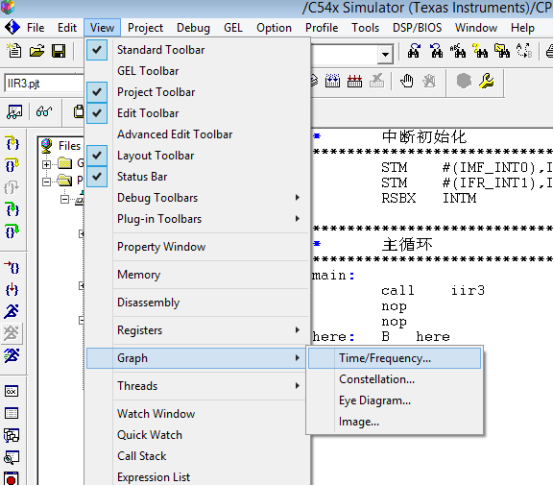Click the Find Next binoculars icon
The image size is (554, 486).
(x=414, y=51)
